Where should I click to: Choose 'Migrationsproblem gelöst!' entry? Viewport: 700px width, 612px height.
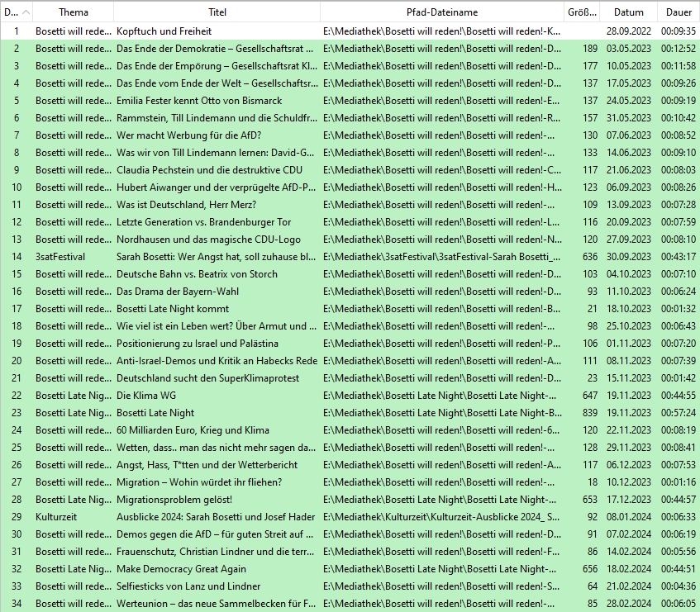tap(174, 500)
